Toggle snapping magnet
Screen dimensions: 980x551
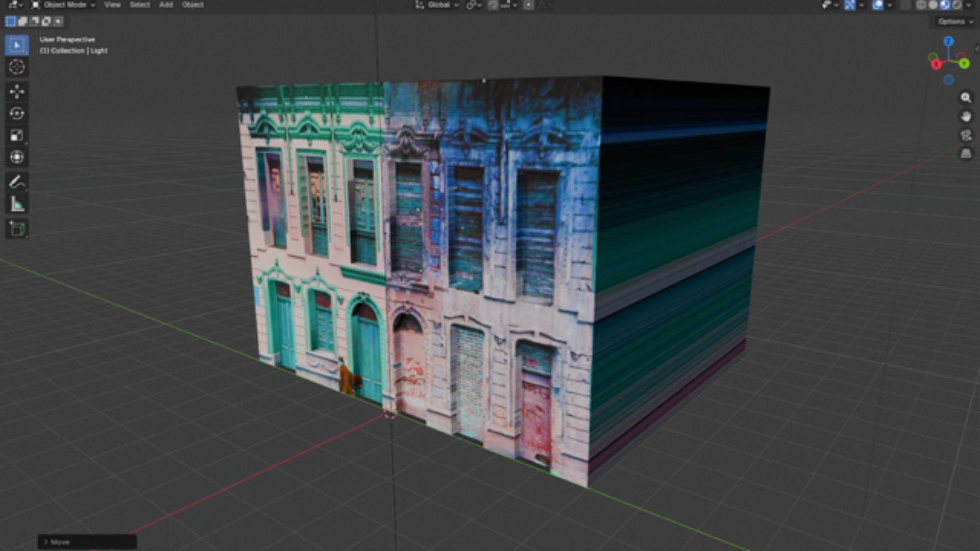pos(493,5)
